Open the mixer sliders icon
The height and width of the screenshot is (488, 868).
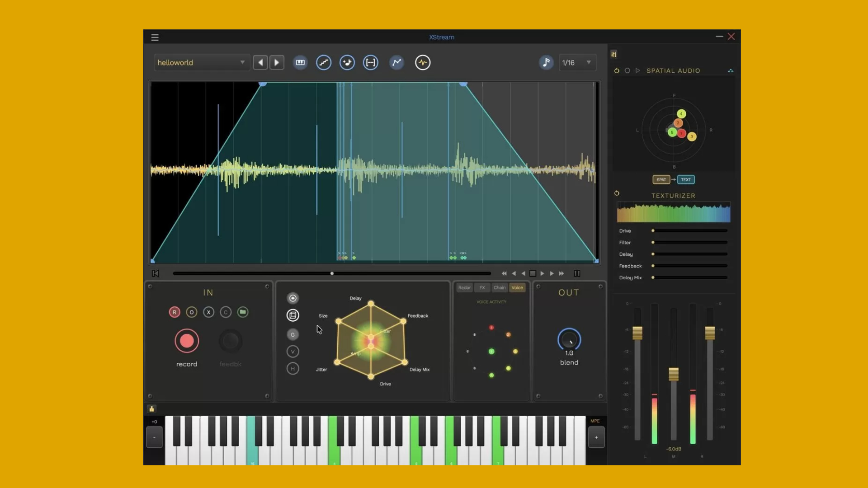point(613,54)
